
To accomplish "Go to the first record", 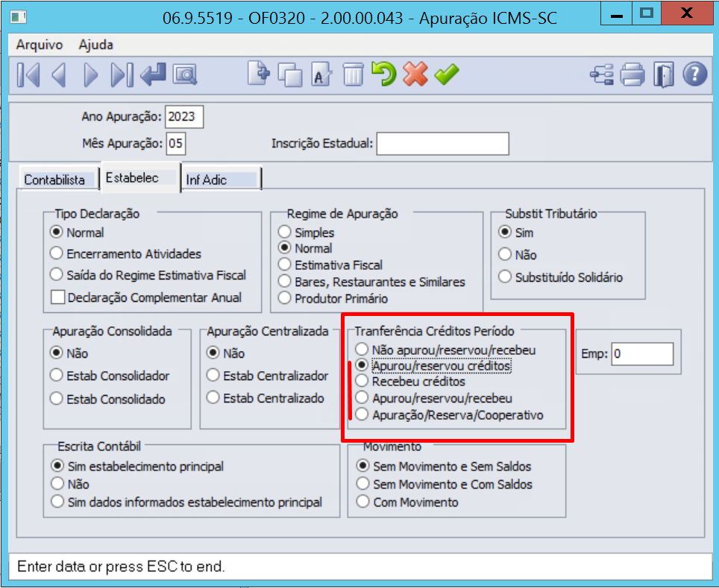I will point(28,75).
